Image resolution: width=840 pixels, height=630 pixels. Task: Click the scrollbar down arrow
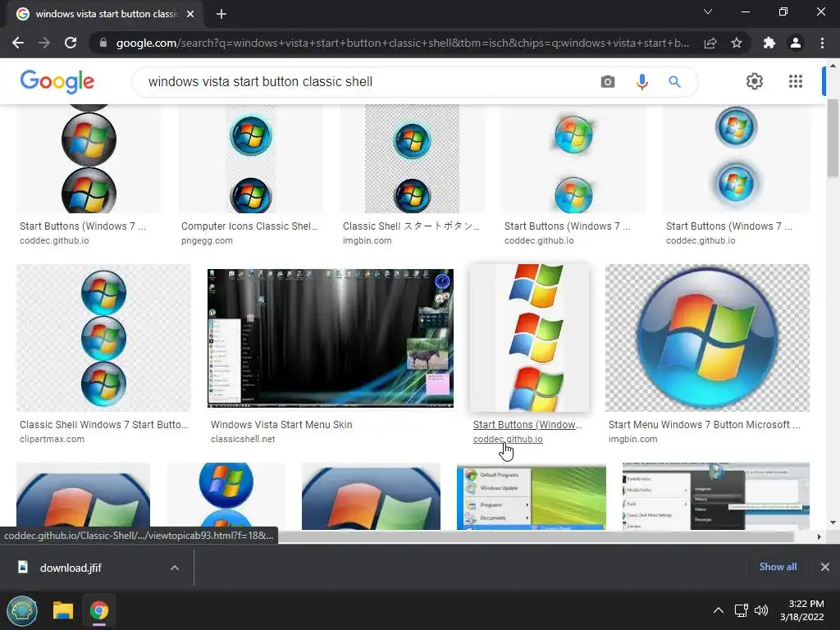click(833, 522)
